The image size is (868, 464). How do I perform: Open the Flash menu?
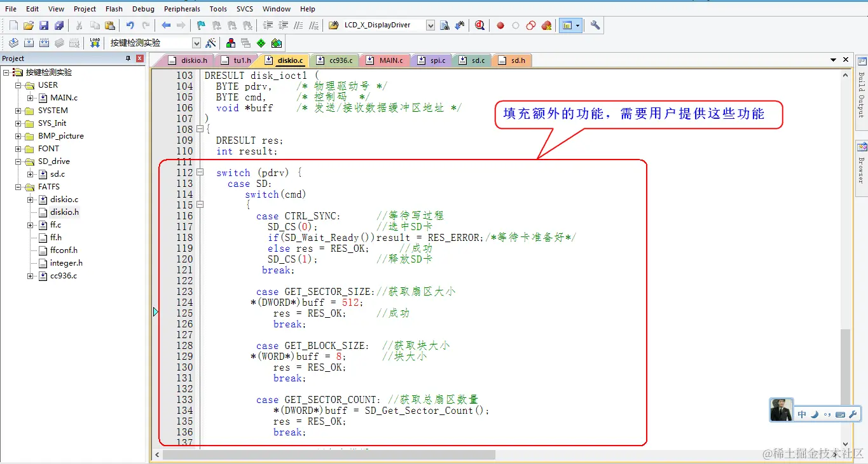(114, 8)
